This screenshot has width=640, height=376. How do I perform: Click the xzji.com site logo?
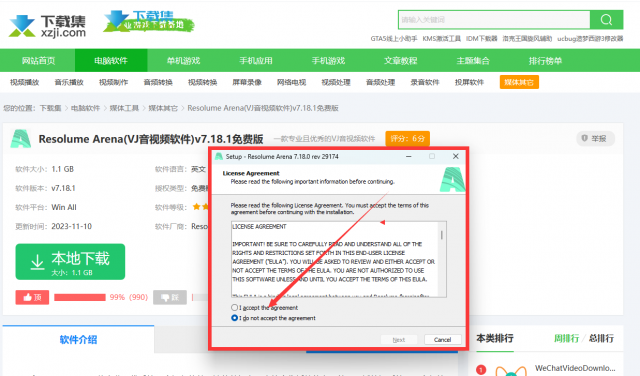point(47,26)
